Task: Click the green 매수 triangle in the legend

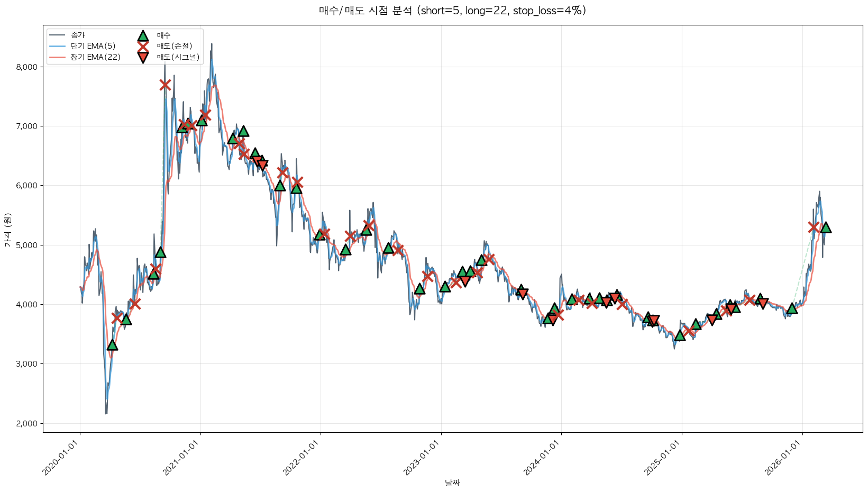Action: click(143, 36)
